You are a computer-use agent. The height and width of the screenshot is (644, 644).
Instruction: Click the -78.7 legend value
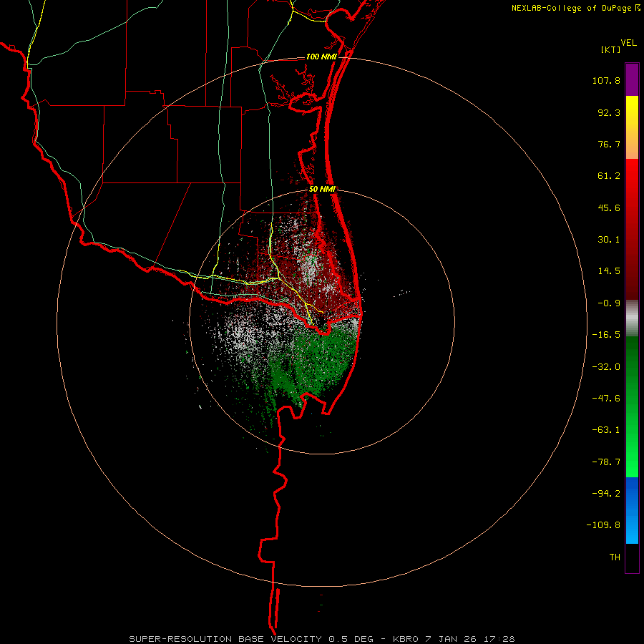point(606,462)
